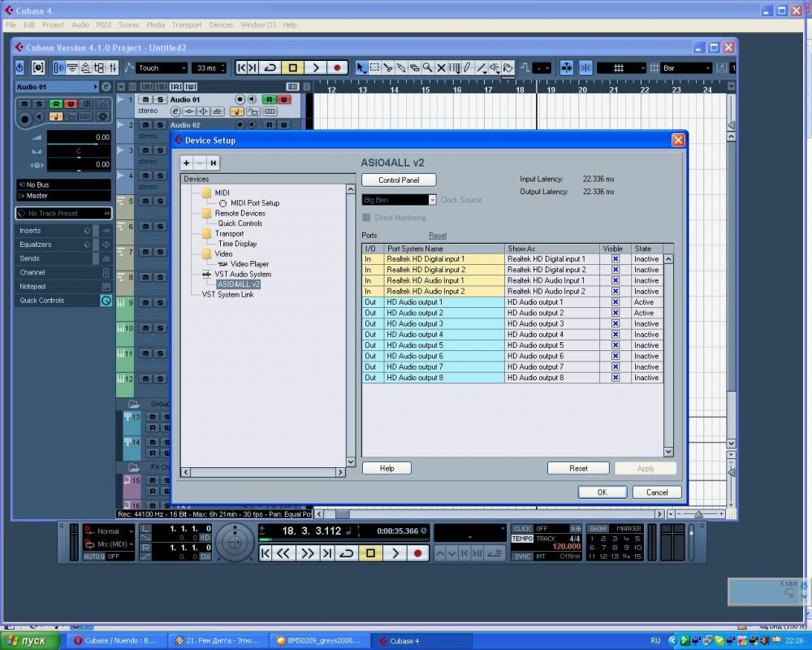
Task: Select the Zoom magnifier tool
Action: [428, 67]
